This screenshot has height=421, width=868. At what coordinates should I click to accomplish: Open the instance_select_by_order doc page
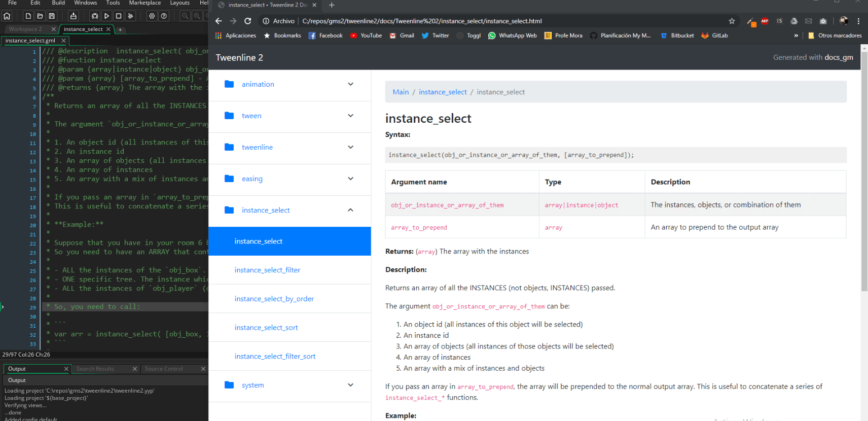point(274,299)
